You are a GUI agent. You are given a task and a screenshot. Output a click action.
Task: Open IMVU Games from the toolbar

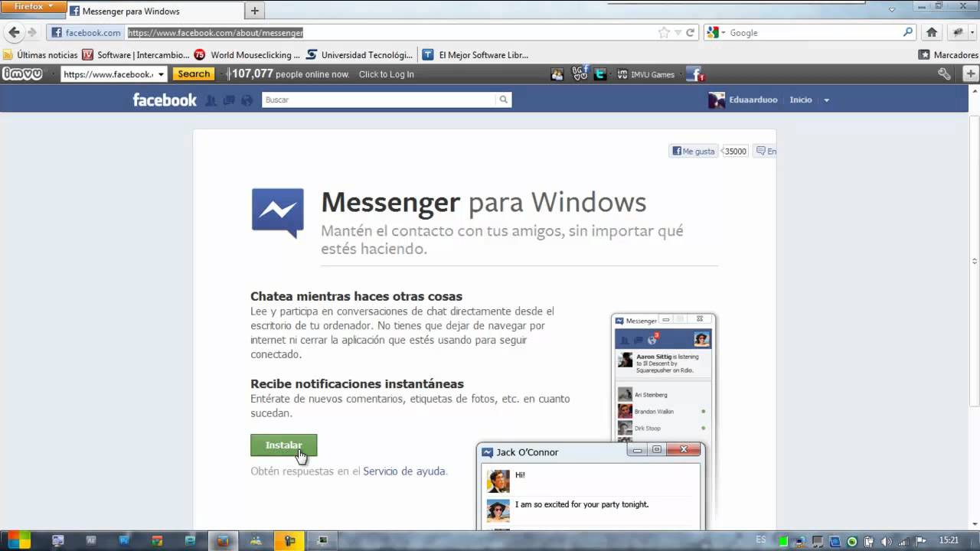645,74
